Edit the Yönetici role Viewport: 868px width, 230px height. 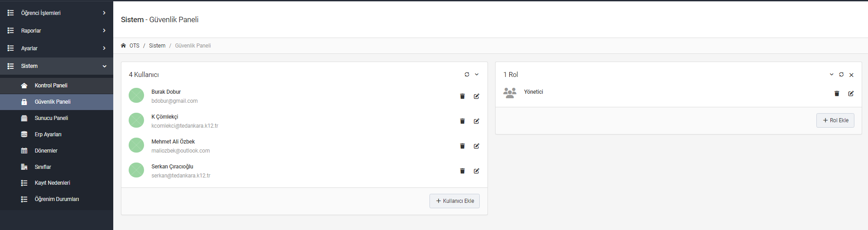coord(851,94)
